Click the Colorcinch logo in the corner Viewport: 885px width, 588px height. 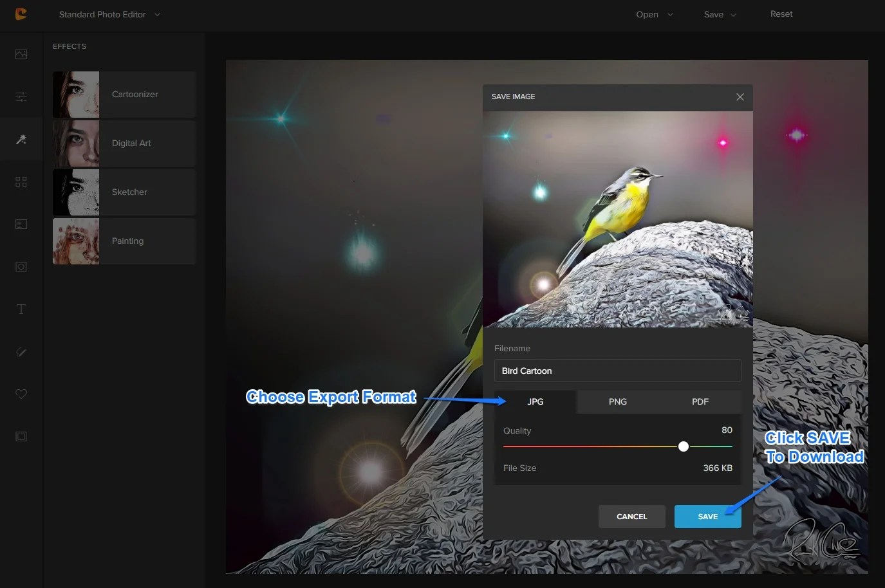point(21,14)
